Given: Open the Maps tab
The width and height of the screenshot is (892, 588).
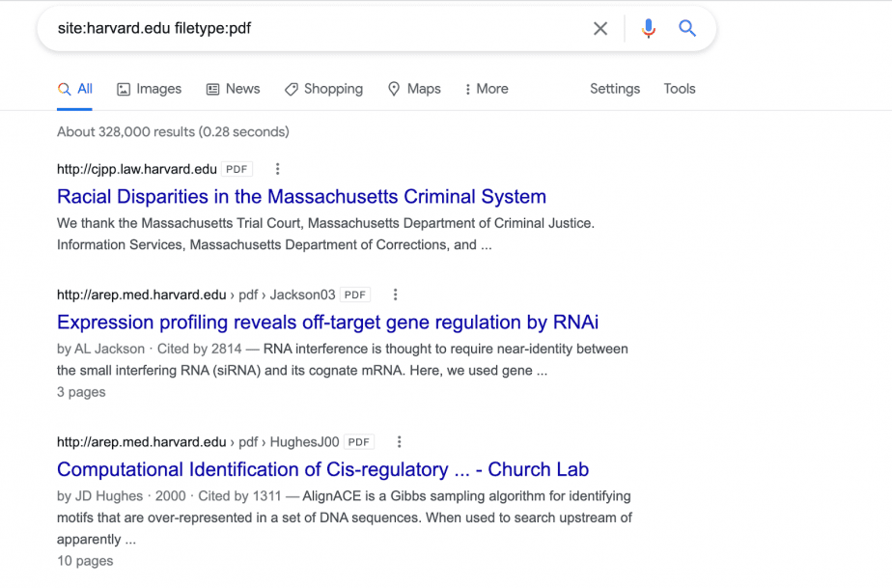Looking at the screenshot, I should (414, 89).
